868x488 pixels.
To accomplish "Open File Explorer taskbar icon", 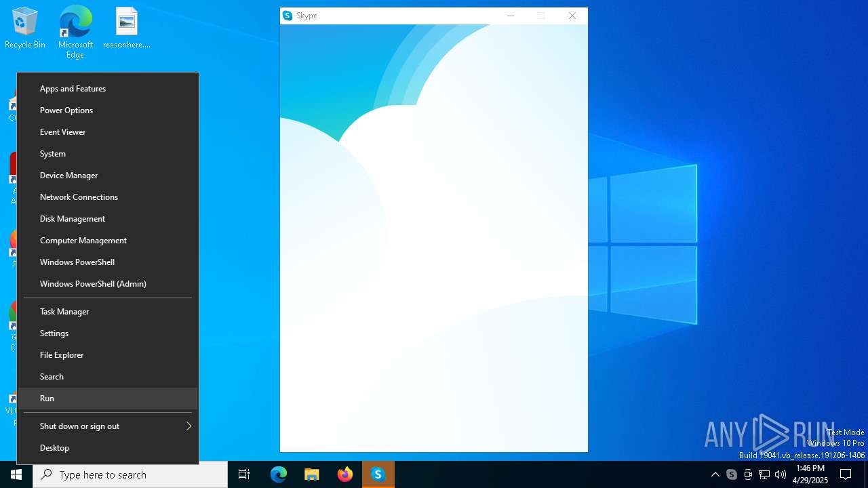I will (x=312, y=474).
